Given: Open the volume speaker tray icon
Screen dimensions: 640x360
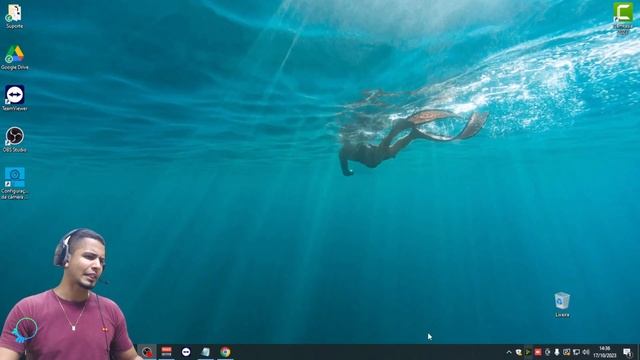Looking at the screenshot, I should (x=586, y=352).
